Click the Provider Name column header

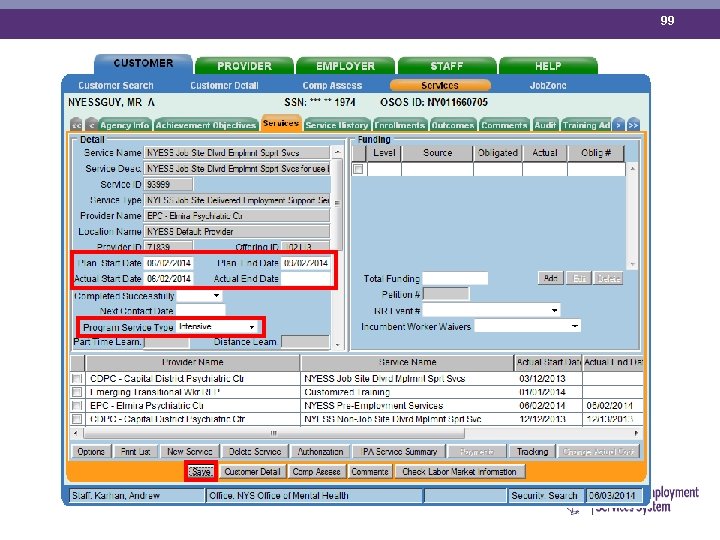click(192, 362)
